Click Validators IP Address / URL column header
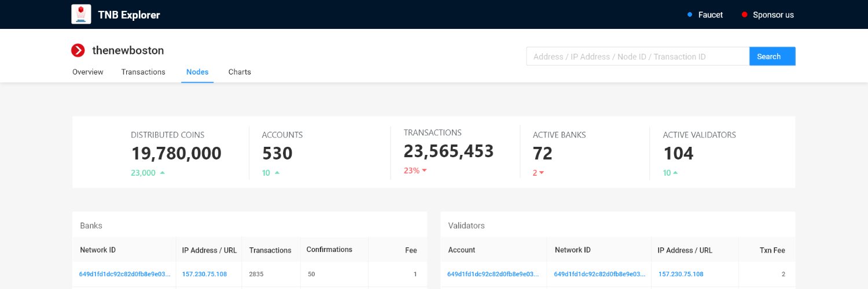The image size is (868, 289). click(x=685, y=250)
